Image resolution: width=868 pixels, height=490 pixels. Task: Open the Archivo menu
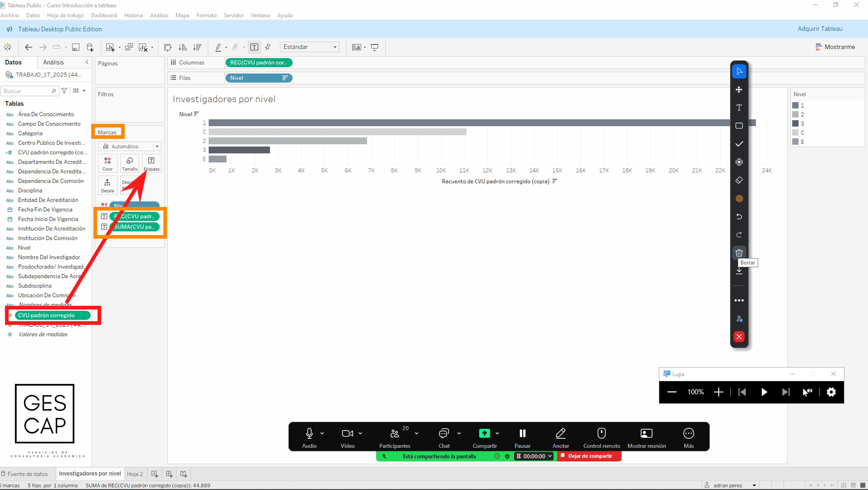[10, 15]
